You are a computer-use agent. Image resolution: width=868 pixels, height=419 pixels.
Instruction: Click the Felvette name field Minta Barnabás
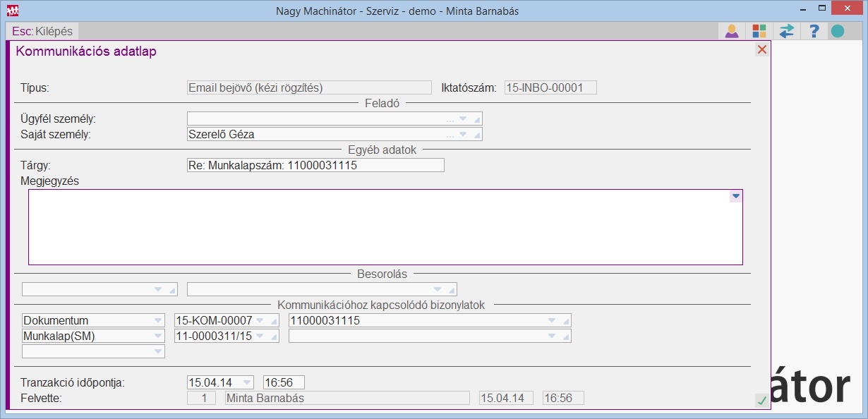[x=347, y=398]
